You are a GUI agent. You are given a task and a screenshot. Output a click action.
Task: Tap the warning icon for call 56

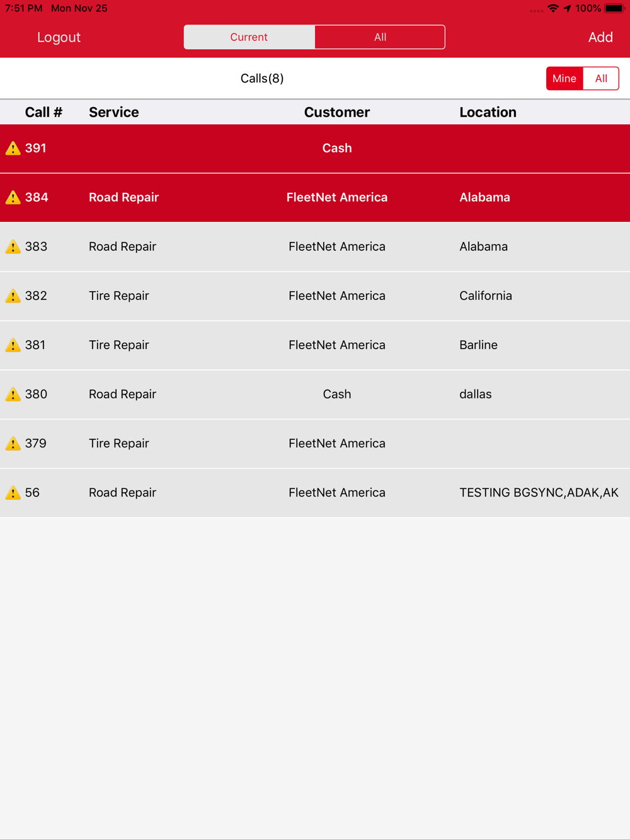[x=13, y=492]
